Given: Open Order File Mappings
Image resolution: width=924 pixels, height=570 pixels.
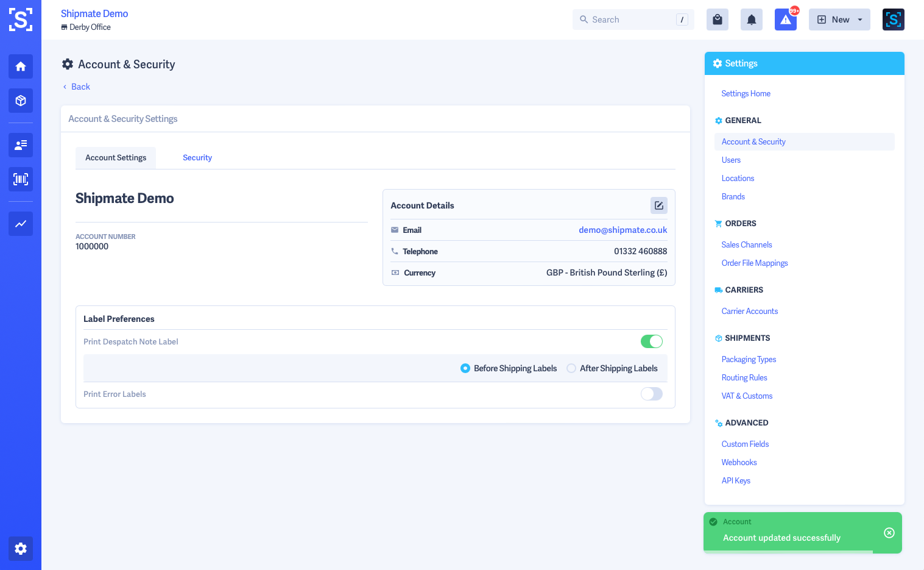Looking at the screenshot, I should [755, 263].
